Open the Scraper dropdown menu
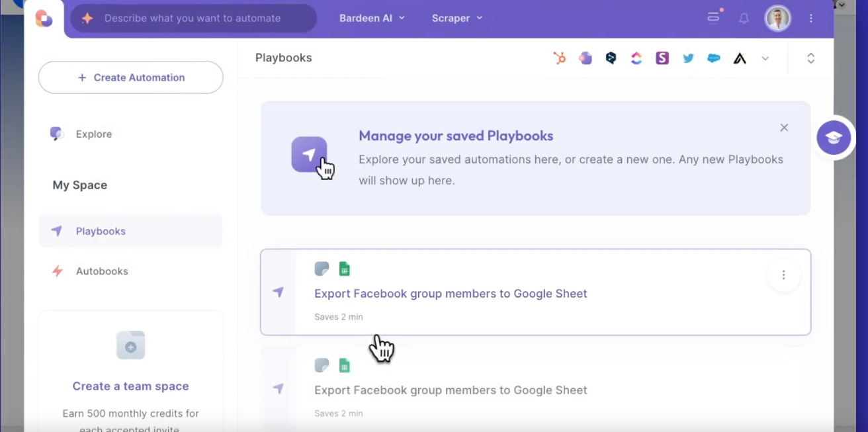Image resolution: width=868 pixels, height=432 pixels. (x=457, y=18)
